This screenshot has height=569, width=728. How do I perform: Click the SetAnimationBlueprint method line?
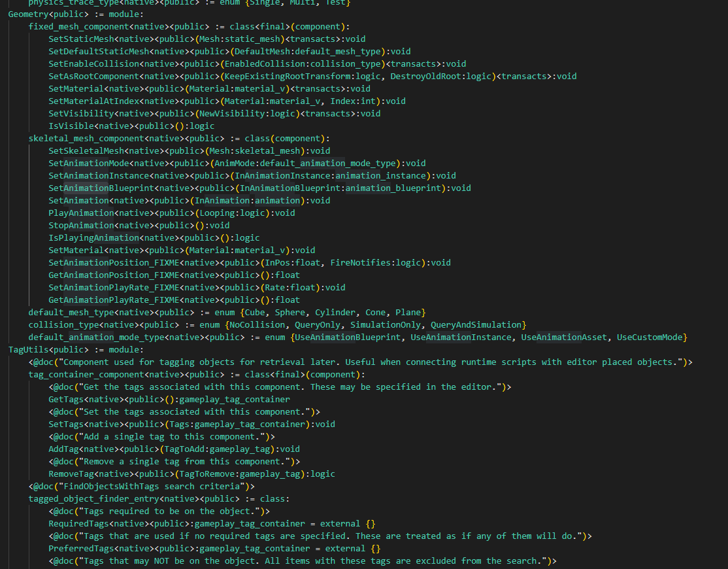tap(259, 188)
